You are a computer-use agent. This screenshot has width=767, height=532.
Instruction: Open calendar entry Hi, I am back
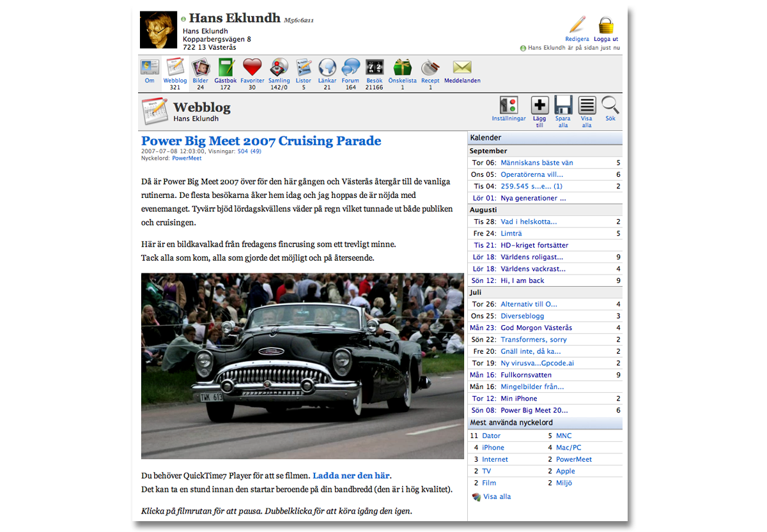click(522, 280)
